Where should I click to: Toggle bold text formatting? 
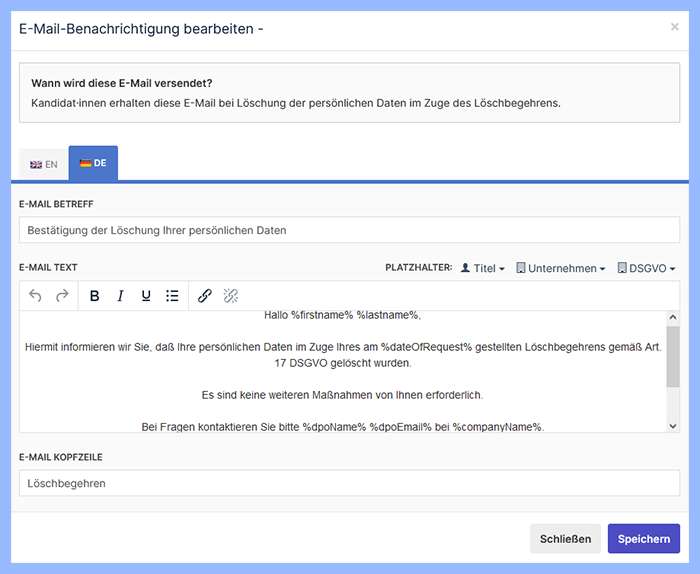(x=94, y=296)
